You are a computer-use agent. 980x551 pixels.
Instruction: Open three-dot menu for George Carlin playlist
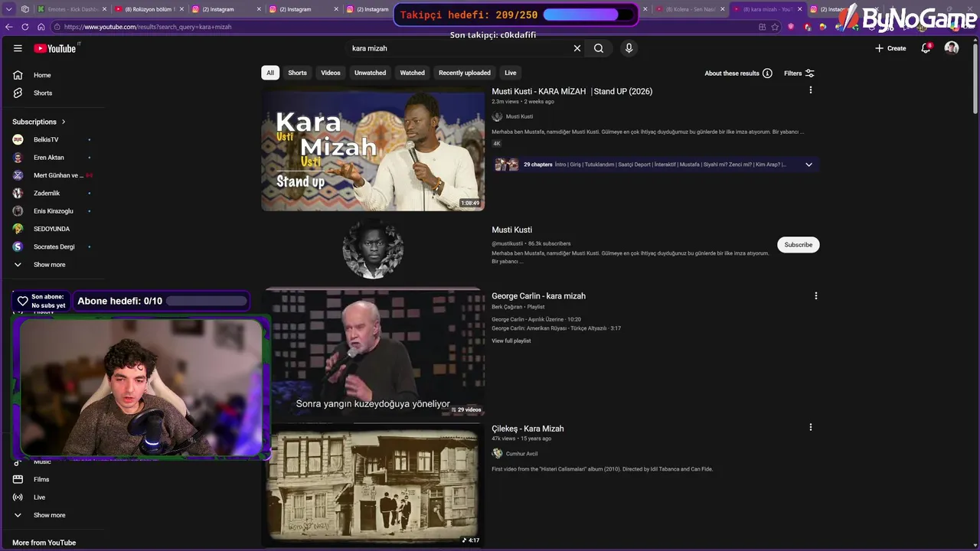[x=816, y=295]
